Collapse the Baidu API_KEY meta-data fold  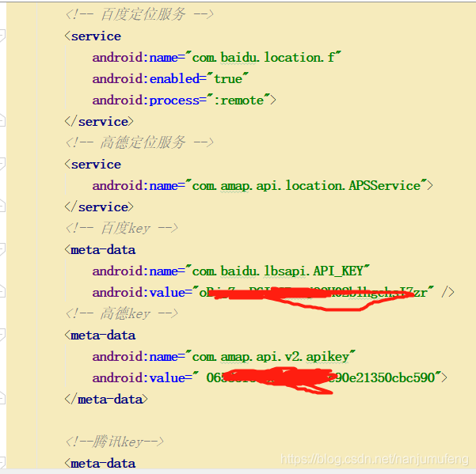pyautogui.click(x=2, y=249)
